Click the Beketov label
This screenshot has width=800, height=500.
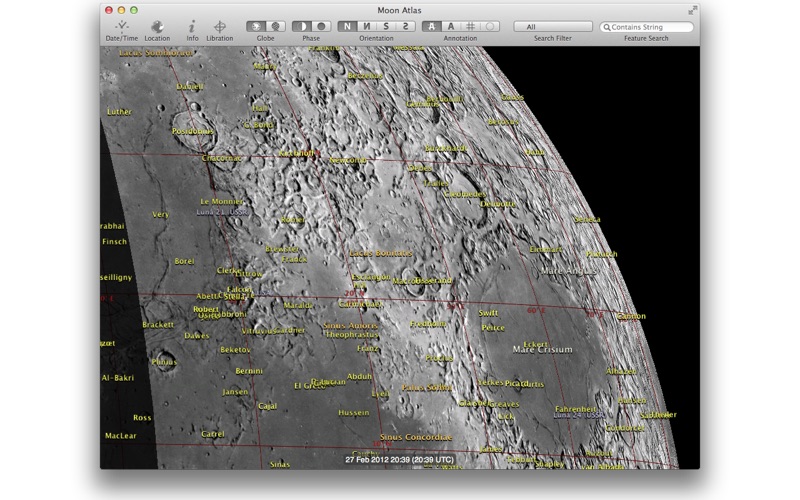pos(235,350)
